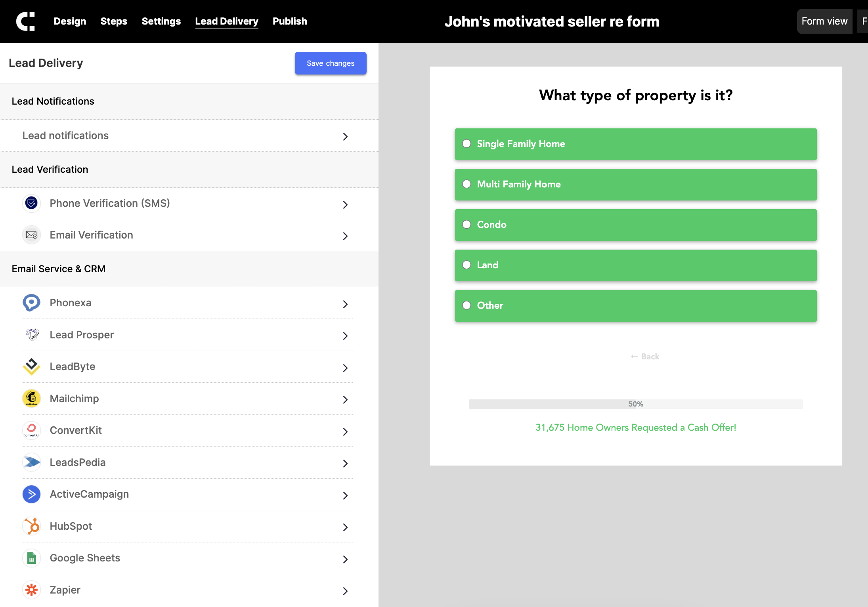The image size is (868, 607).
Task: Click the HubSpot sprocket icon
Action: click(x=31, y=526)
